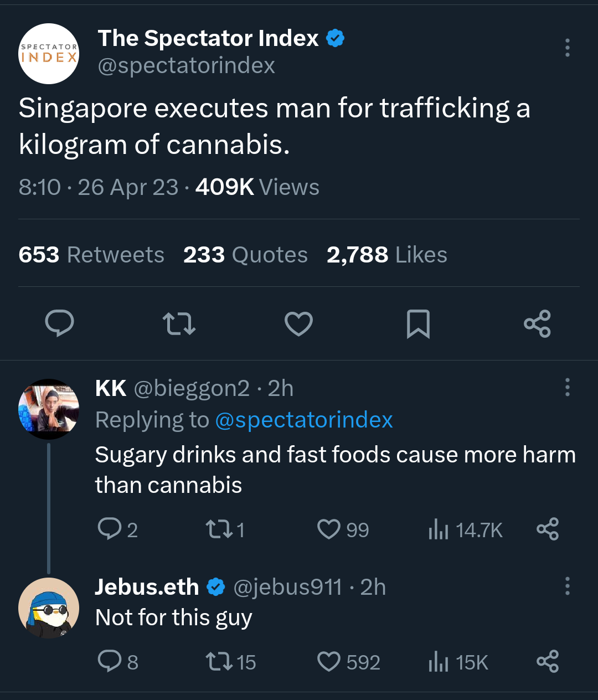Viewport: 598px width, 700px height.
Task: Open more options on Jebus.eth's reply
Action: pyautogui.click(x=567, y=586)
